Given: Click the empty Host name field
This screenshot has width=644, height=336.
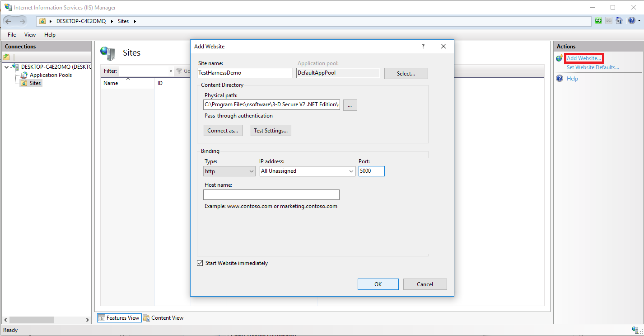Looking at the screenshot, I should click(271, 194).
